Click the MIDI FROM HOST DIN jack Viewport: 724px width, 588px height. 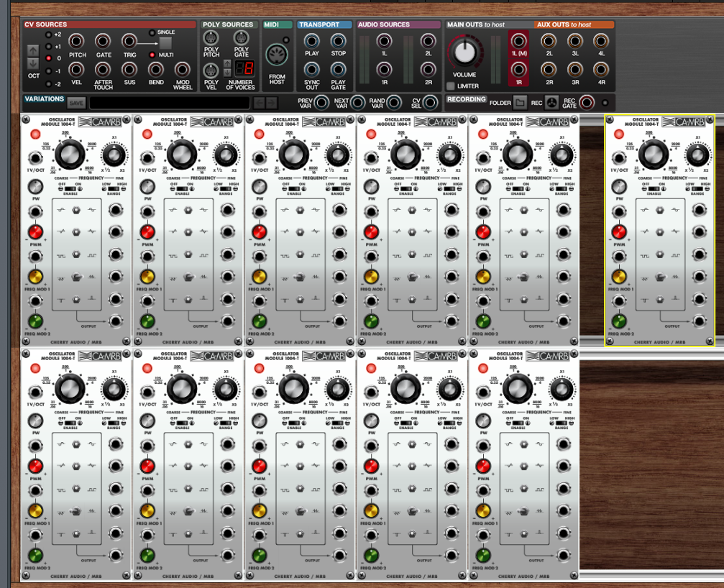(x=277, y=55)
